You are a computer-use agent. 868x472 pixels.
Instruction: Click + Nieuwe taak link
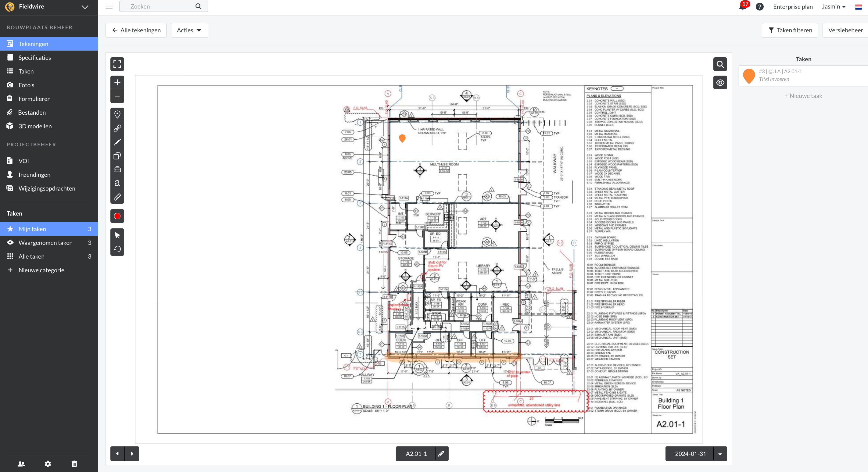point(803,96)
